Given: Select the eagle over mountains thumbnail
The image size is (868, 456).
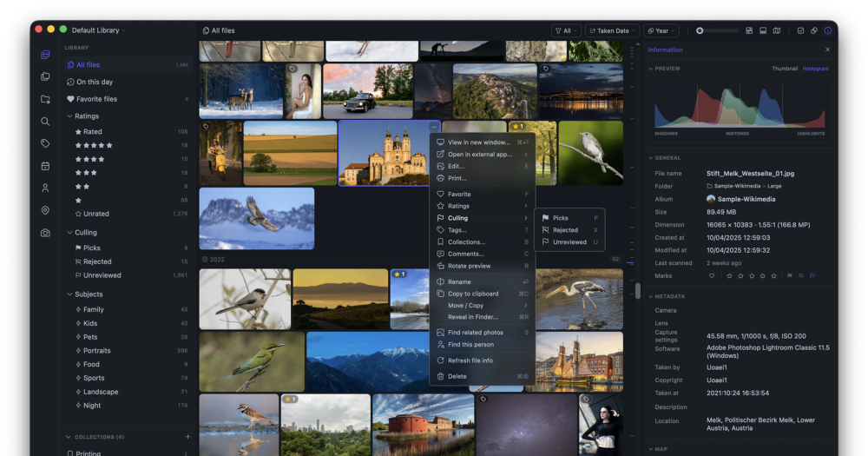Looking at the screenshot, I should (x=257, y=219).
